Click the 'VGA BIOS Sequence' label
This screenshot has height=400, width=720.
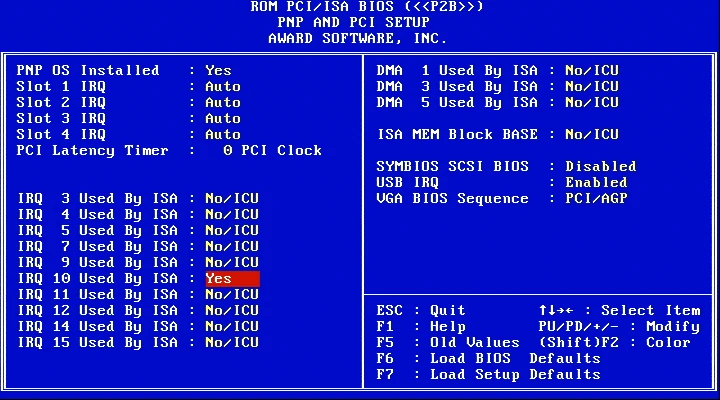click(452, 198)
